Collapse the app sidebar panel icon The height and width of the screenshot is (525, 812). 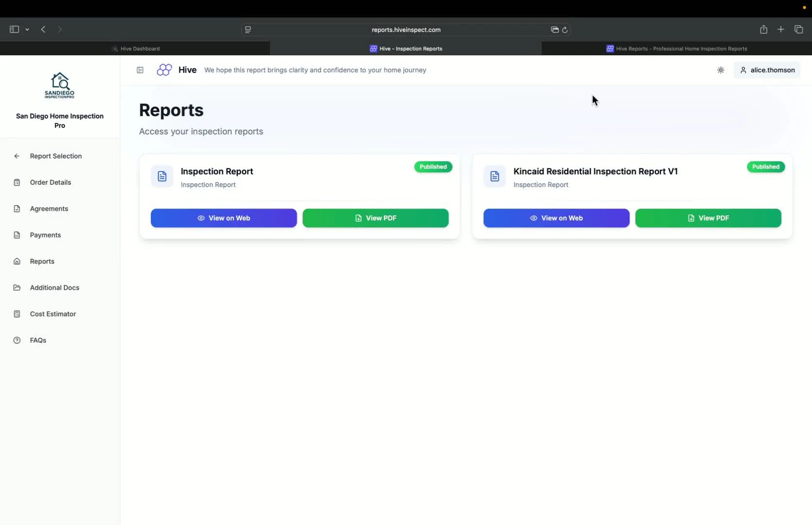point(140,70)
